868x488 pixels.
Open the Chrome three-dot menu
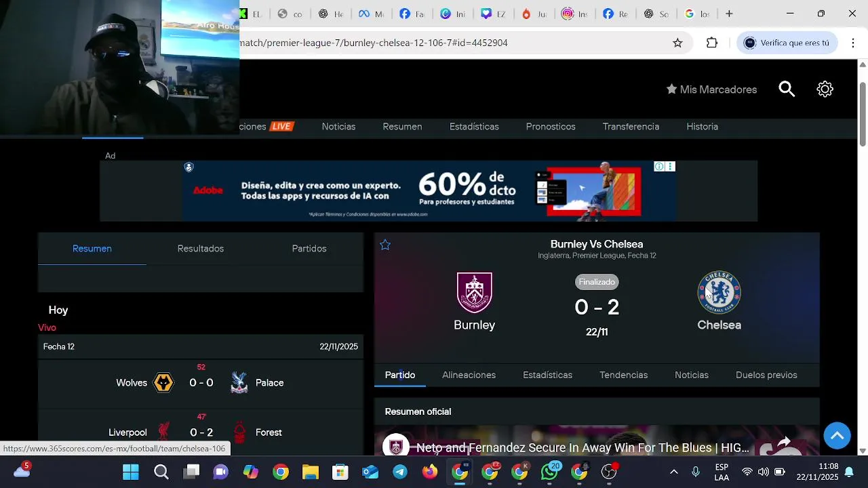[x=852, y=43]
